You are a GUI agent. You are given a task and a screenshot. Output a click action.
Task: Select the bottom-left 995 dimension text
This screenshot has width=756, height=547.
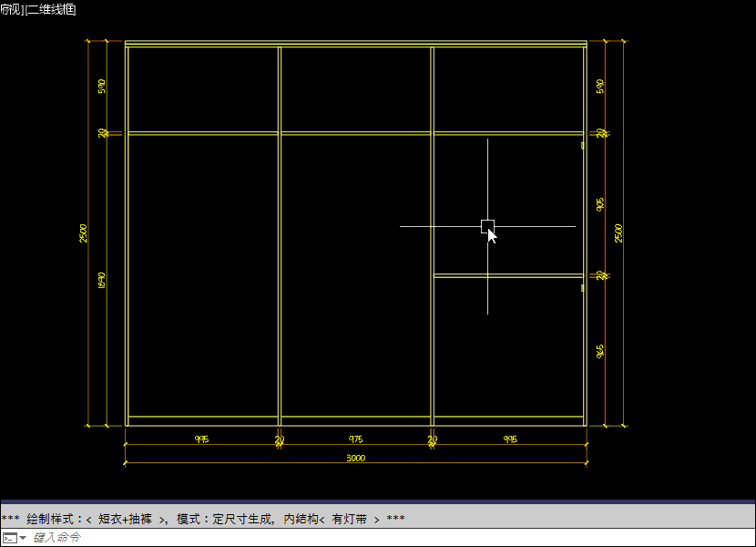tap(201, 439)
